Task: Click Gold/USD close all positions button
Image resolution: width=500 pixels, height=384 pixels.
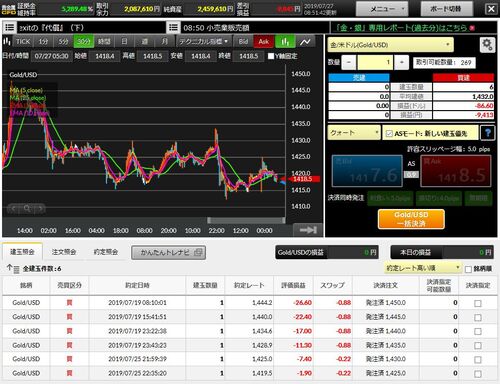Action: (411, 219)
